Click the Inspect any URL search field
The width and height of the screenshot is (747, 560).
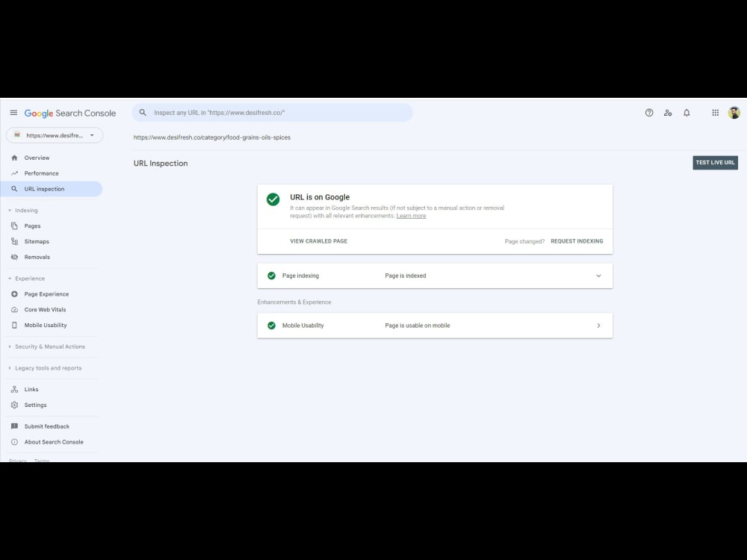pyautogui.click(x=273, y=113)
